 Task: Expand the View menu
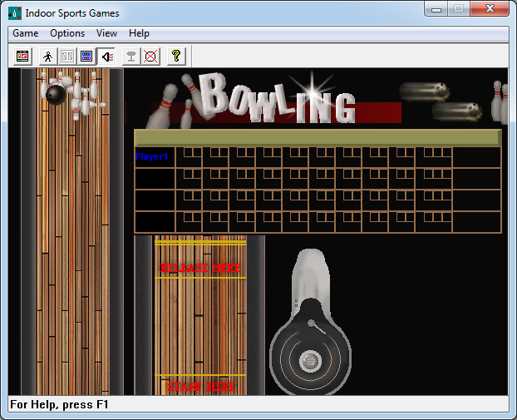pos(106,33)
